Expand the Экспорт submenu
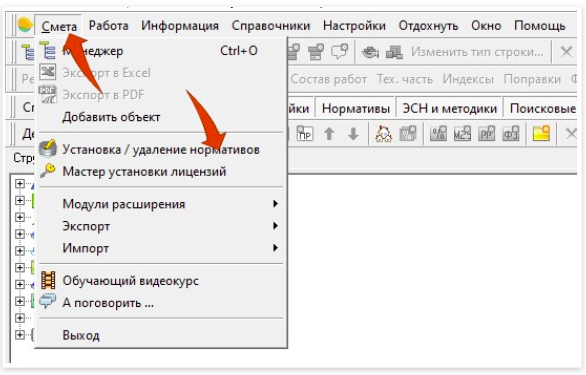This screenshot has width=586, height=375. click(161, 226)
